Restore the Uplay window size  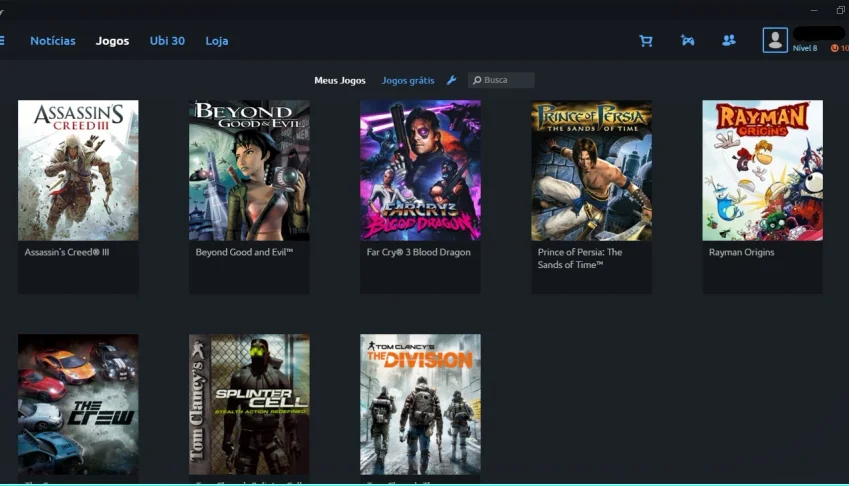point(841,10)
